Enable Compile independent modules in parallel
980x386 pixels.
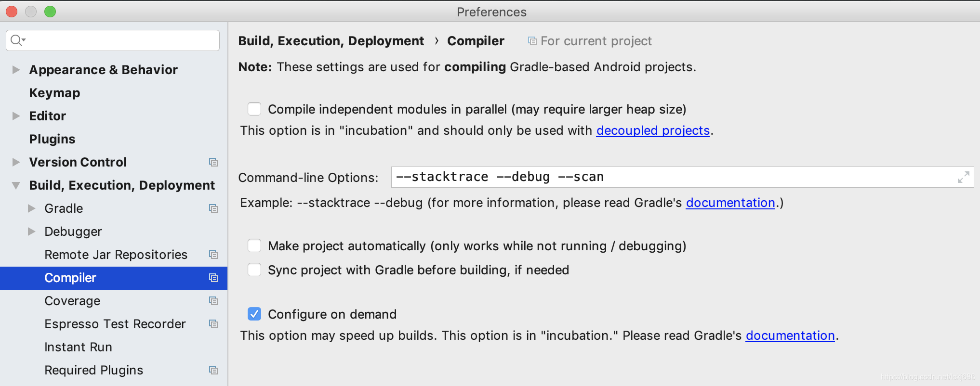tap(254, 109)
